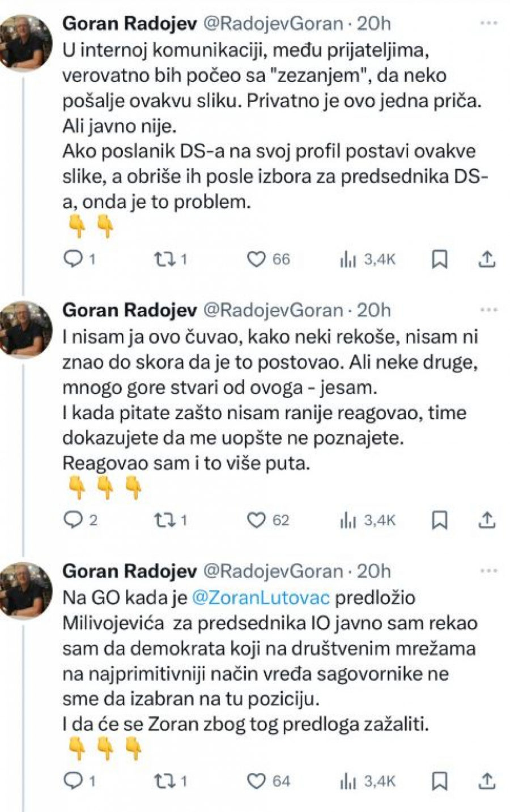Bookmark the third tweet about Milivojević
Screen dimensions: 510x812
click(440, 781)
